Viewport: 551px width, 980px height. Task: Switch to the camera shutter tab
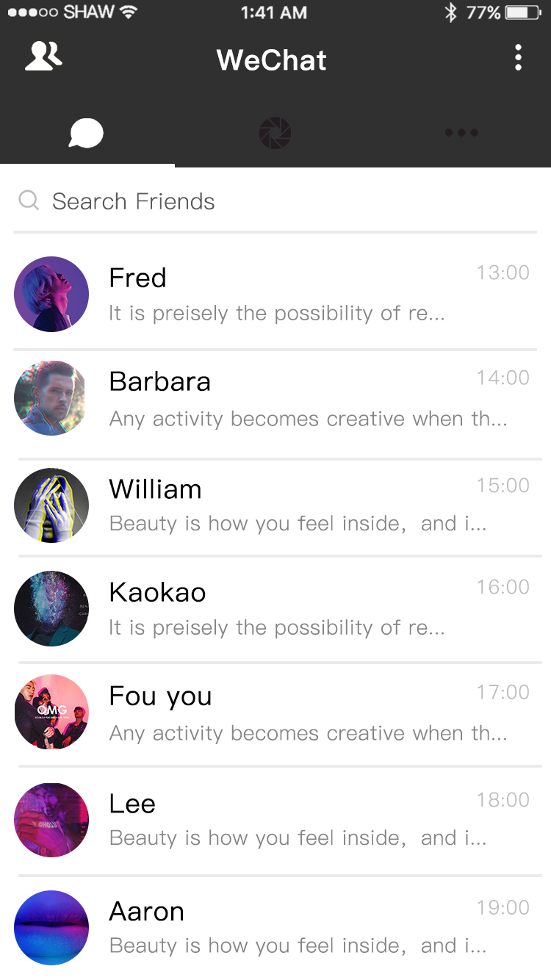275,133
